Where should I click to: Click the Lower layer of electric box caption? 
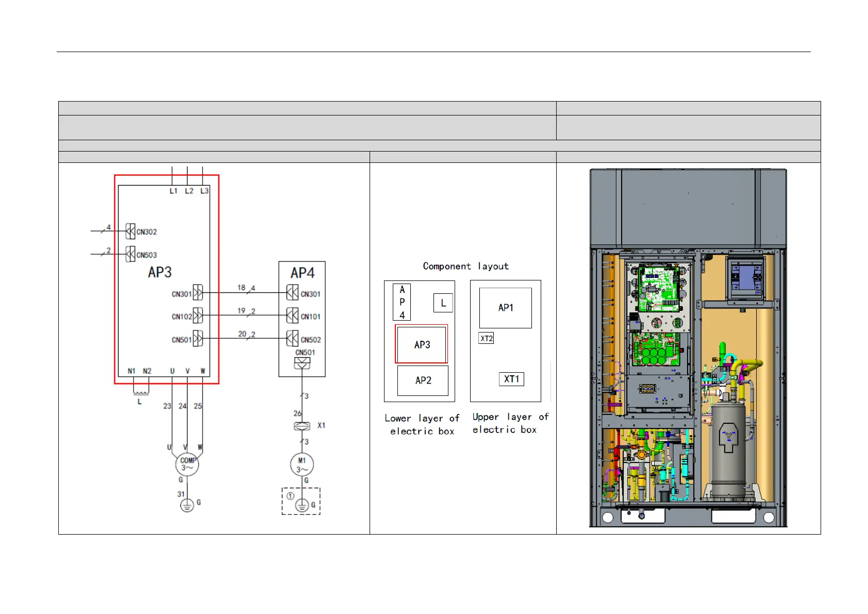coord(422,425)
